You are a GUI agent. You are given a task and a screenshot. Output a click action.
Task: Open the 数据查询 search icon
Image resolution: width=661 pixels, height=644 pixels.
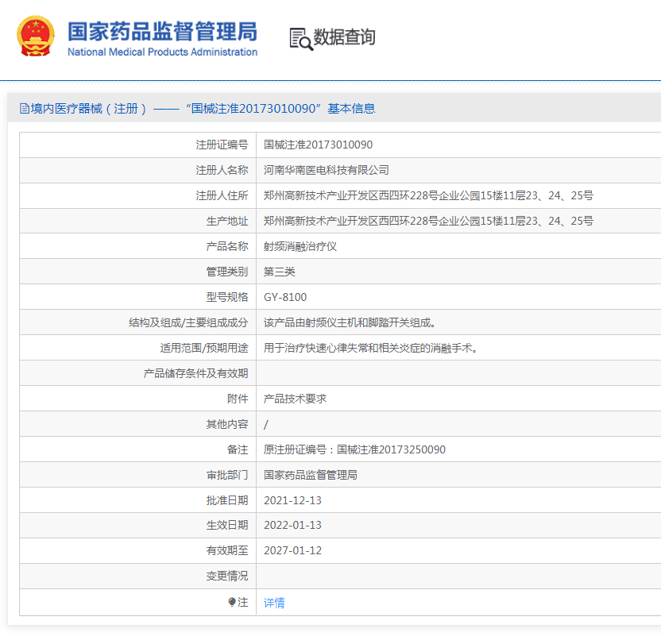coord(301,39)
